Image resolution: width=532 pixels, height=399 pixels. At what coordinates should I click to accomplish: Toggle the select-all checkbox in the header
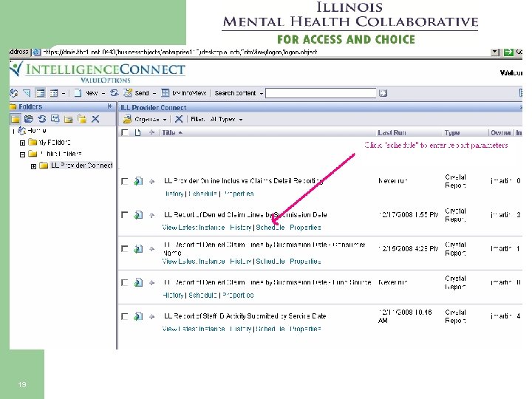(x=125, y=133)
